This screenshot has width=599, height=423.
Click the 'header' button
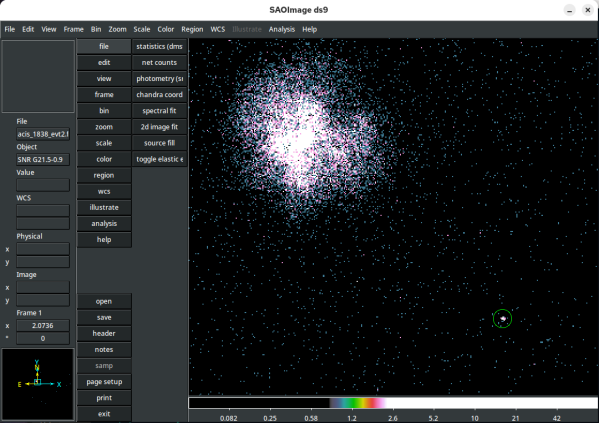coord(104,333)
